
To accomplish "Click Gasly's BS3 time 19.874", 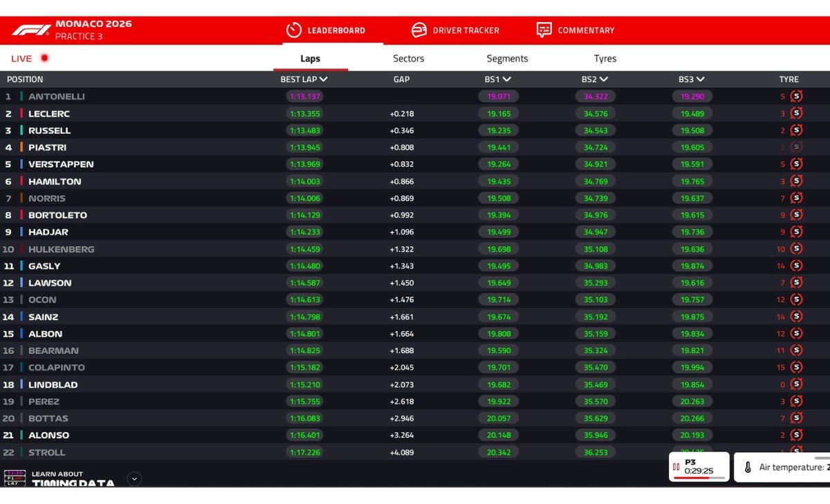I will coord(692,266).
